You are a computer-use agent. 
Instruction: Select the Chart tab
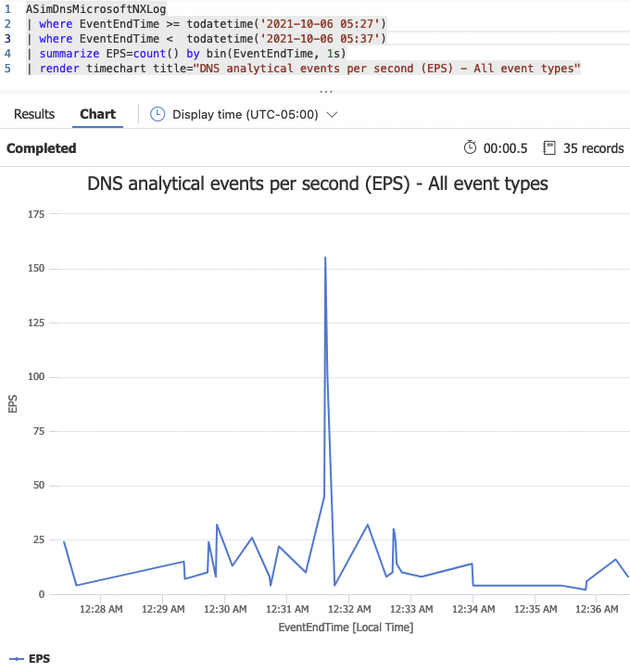tap(97, 114)
